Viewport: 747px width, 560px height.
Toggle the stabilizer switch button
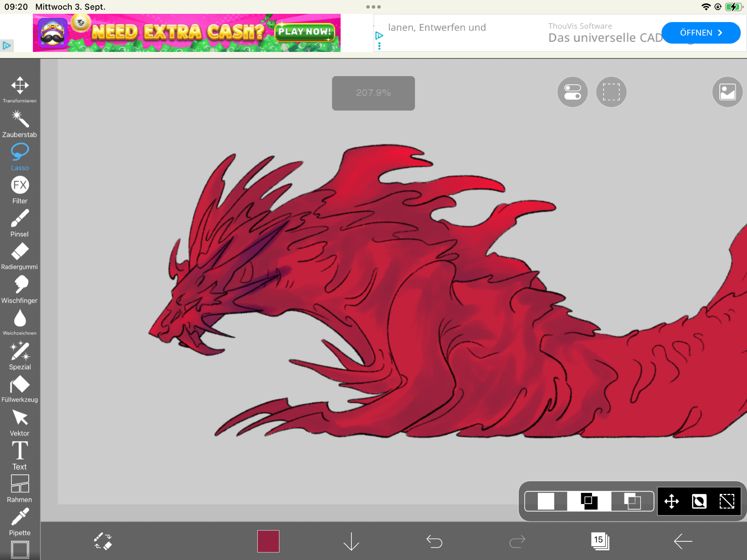pyautogui.click(x=573, y=92)
